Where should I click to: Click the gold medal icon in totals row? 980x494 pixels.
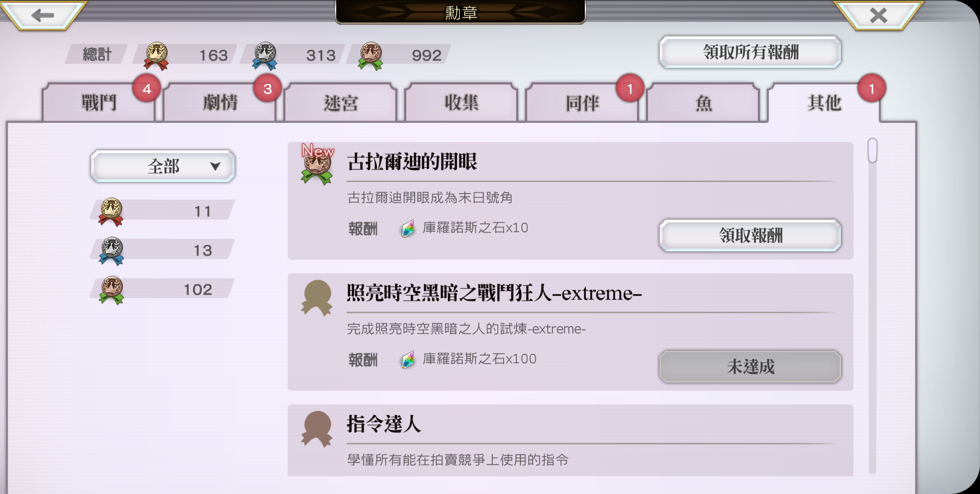[x=156, y=56]
